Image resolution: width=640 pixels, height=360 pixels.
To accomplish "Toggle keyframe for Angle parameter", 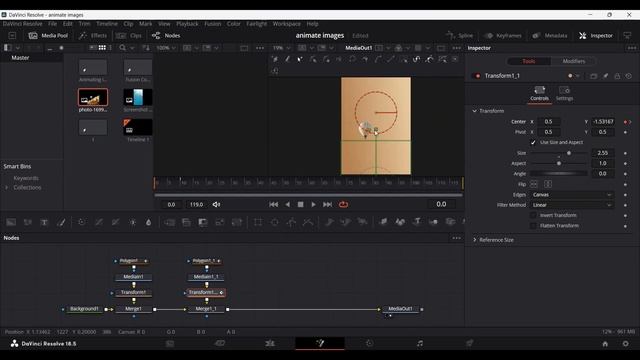I will tap(625, 174).
